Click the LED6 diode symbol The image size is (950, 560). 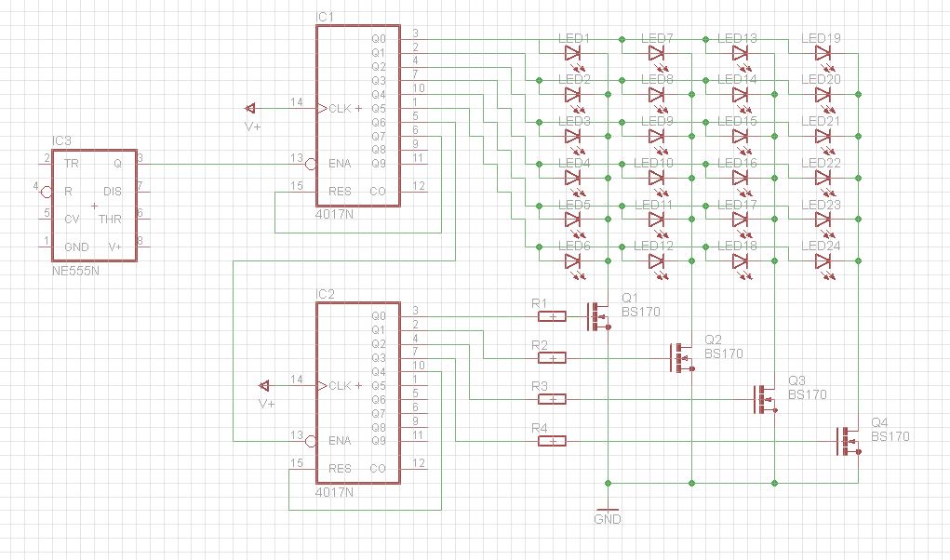pyautogui.click(x=573, y=261)
